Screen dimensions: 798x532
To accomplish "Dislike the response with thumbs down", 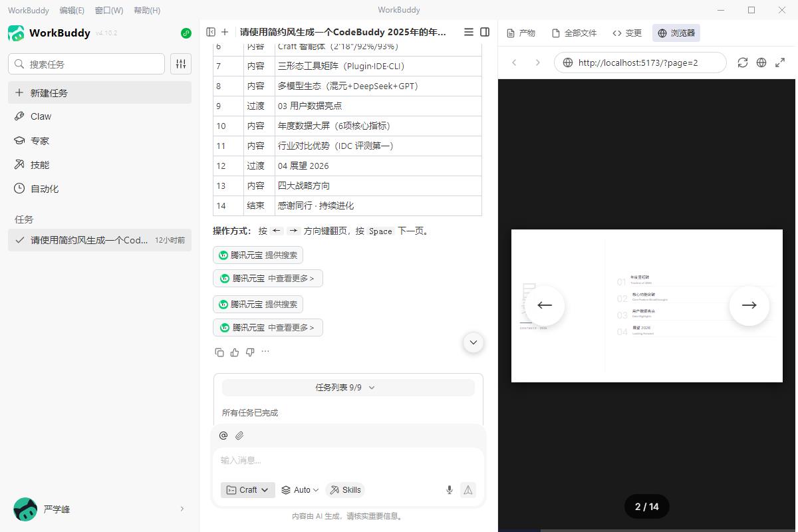I will [250, 352].
